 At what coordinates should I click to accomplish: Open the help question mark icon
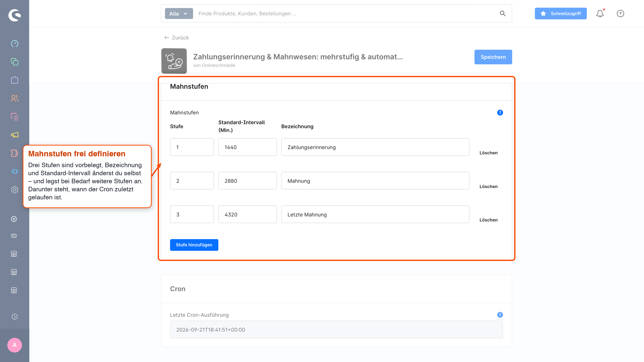point(620,14)
